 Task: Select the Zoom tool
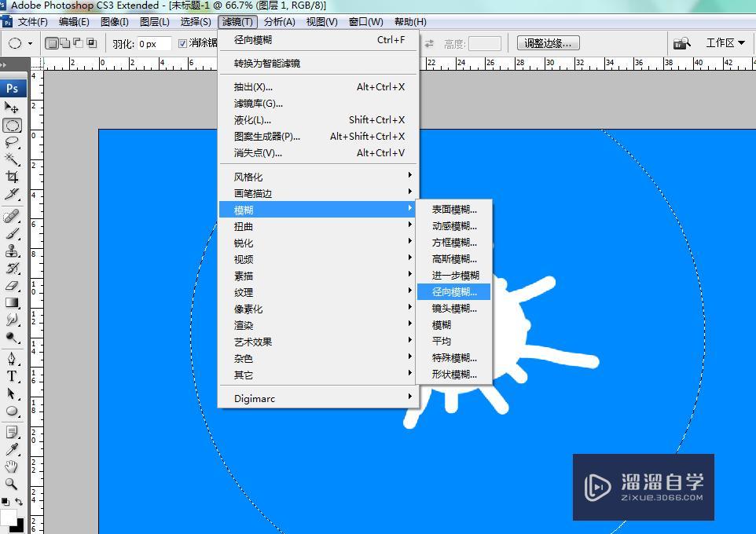[12, 482]
